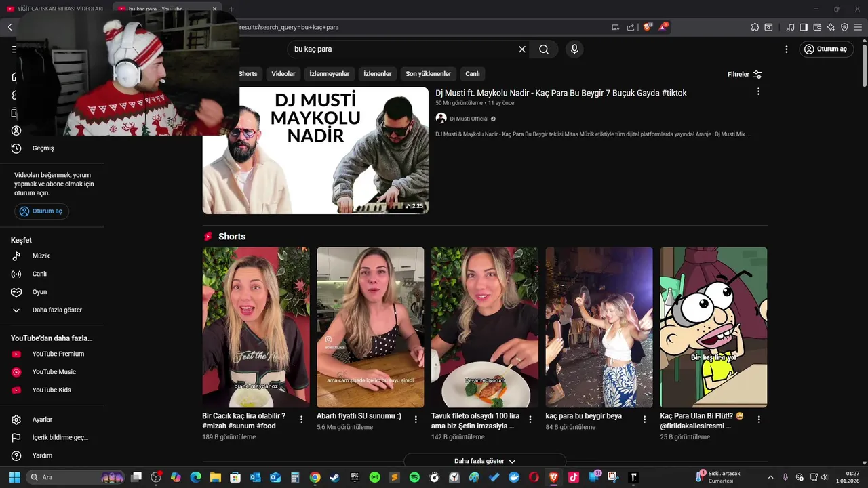Open Dj Musti Official channel link

click(469, 119)
